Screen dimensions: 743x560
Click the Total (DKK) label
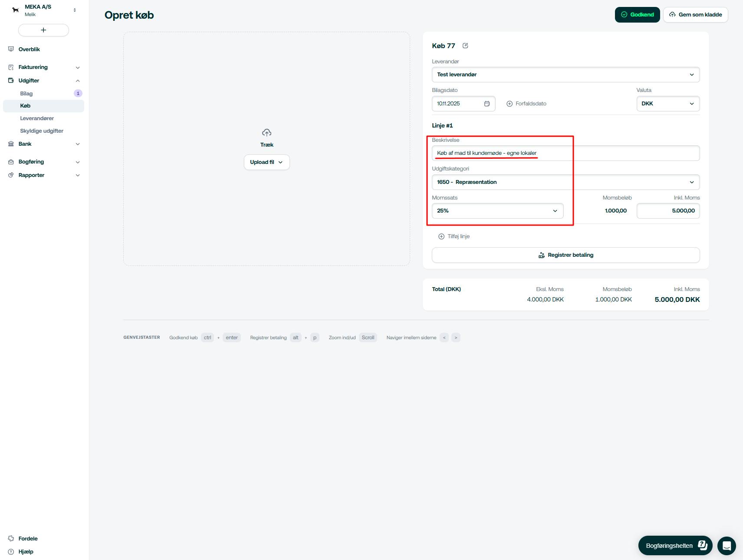[x=446, y=289]
